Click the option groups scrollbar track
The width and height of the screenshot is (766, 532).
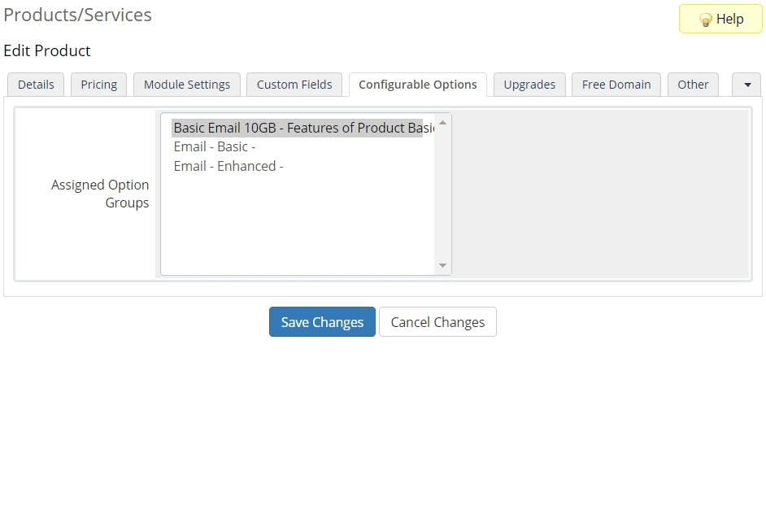point(442,195)
